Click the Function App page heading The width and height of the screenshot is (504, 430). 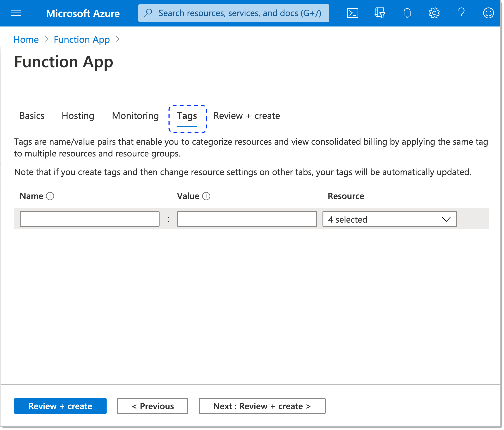[x=64, y=62]
